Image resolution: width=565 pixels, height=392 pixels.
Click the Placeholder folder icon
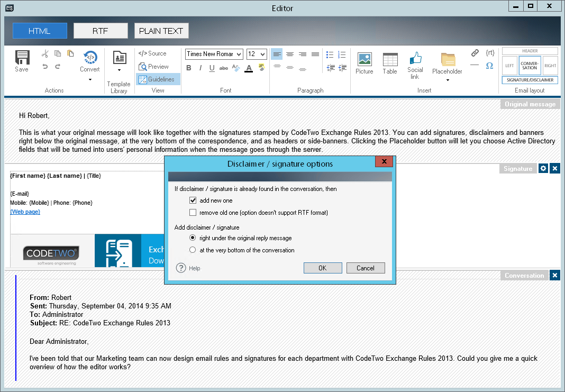pyautogui.click(x=448, y=59)
